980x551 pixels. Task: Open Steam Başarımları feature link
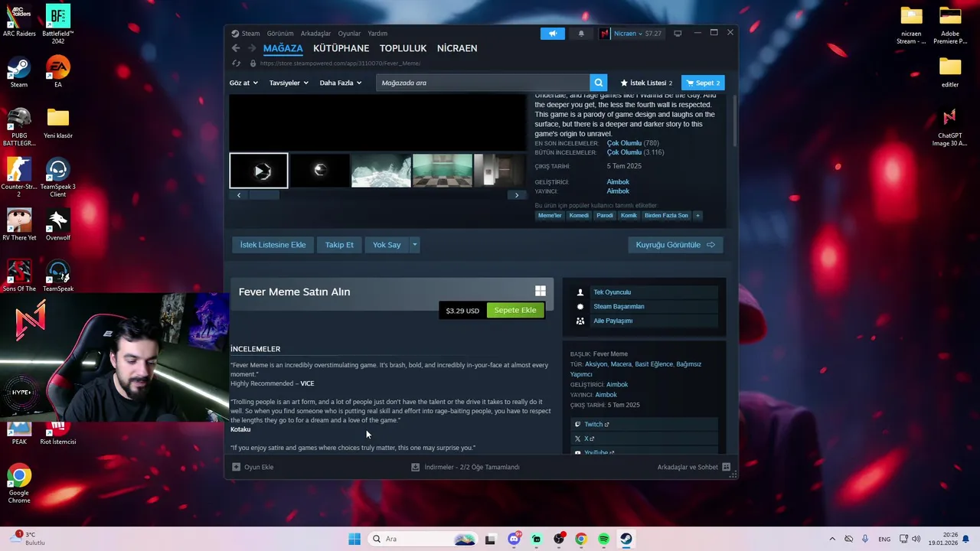click(619, 306)
